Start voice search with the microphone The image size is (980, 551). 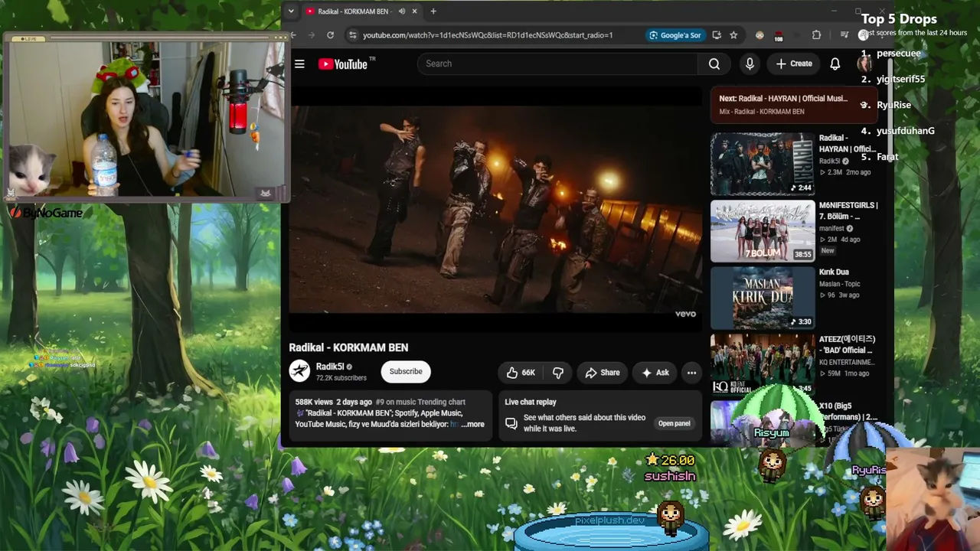pos(750,64)
